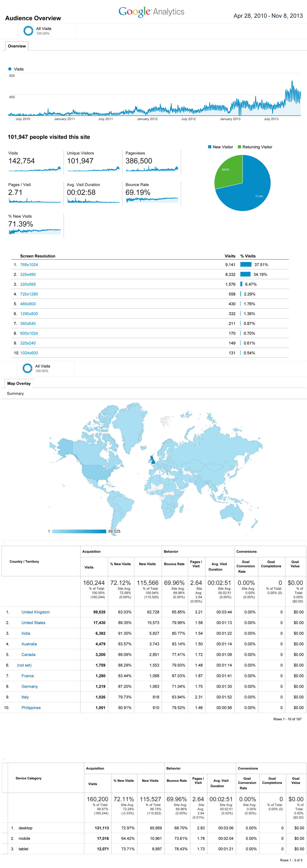Open the 768x1024 screen resolution link

pos(29,265)
